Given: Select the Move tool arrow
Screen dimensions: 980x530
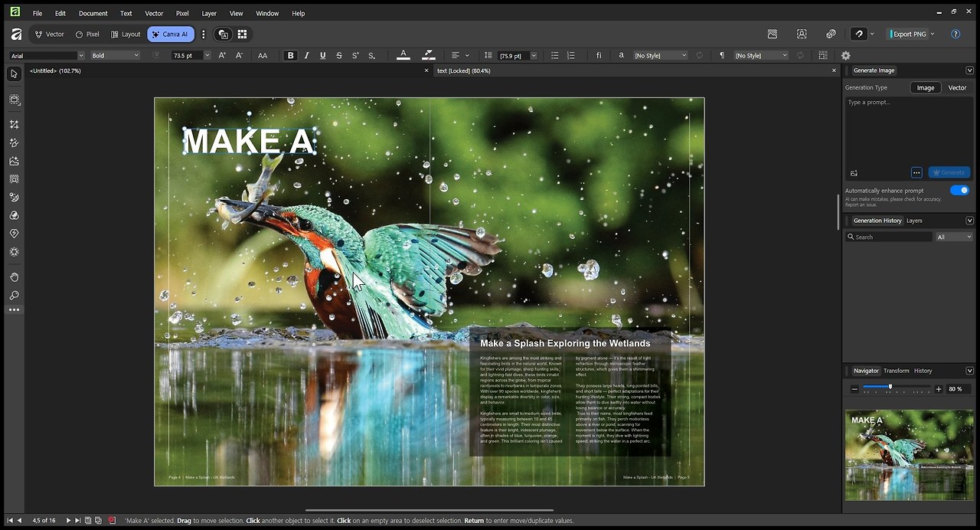Looking at the screenshot, I should click(14, 74).
